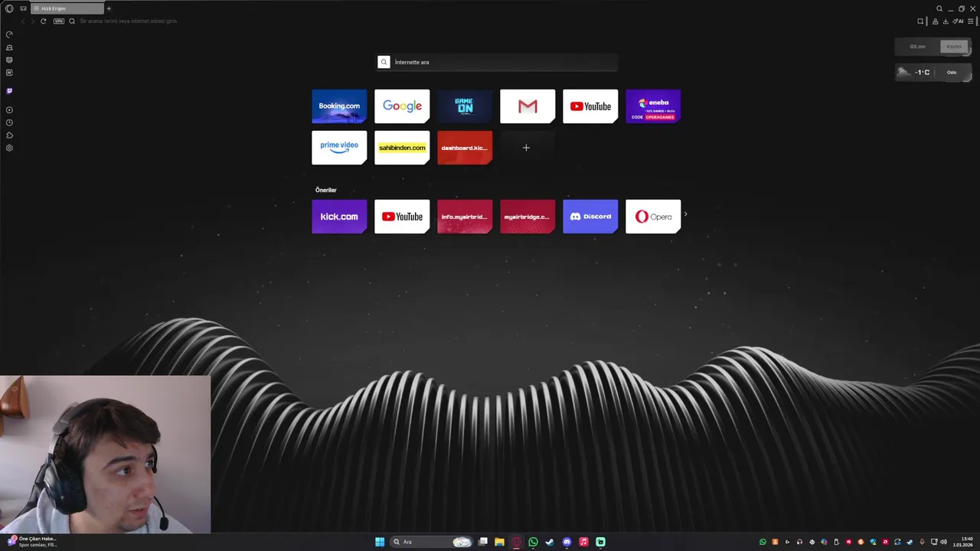Open the M-labelled panel in the sidebar
Screen dimensions: 980x551
[9, 73]
